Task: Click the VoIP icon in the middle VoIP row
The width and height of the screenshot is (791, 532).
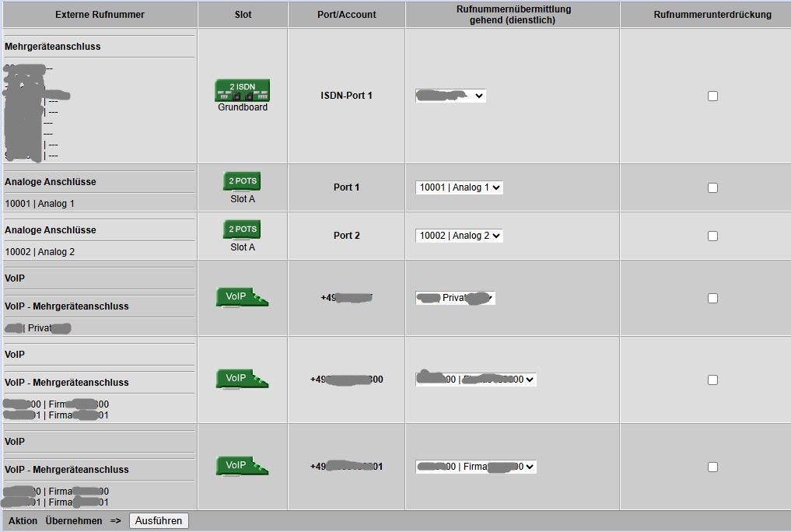Action: tap(242, 379)
